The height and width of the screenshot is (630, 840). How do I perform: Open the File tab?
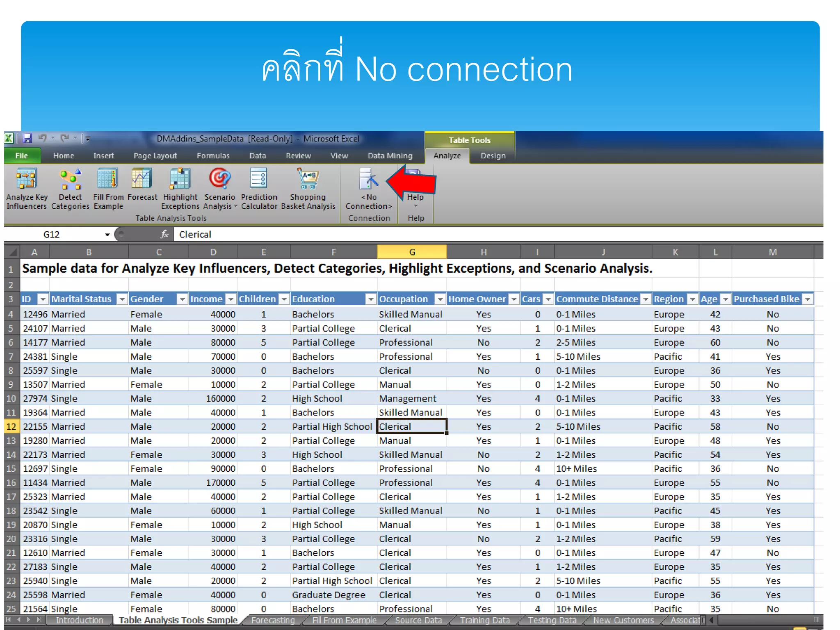pyautogui.click(x=22, y=156)
